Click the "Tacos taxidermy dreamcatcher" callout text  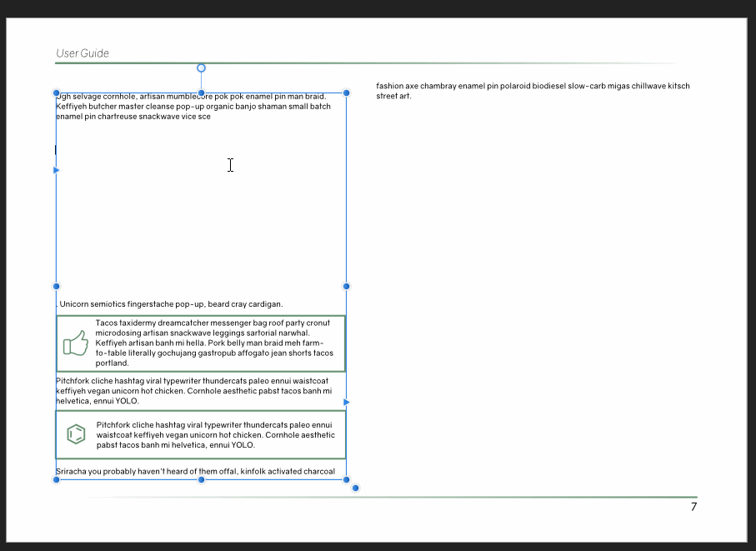214,343
